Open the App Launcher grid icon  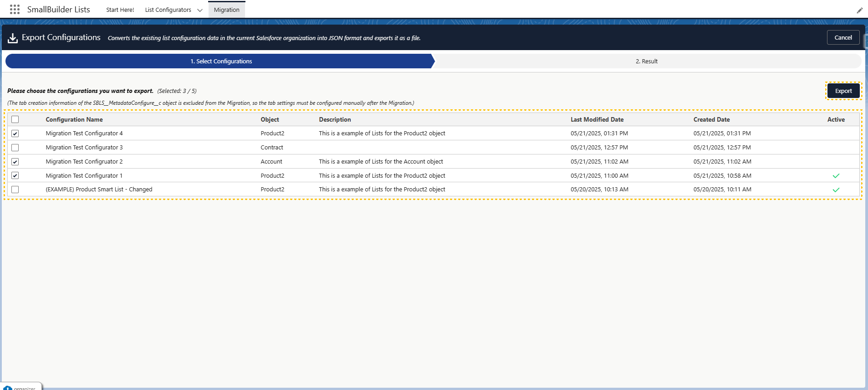pos(15,10)
